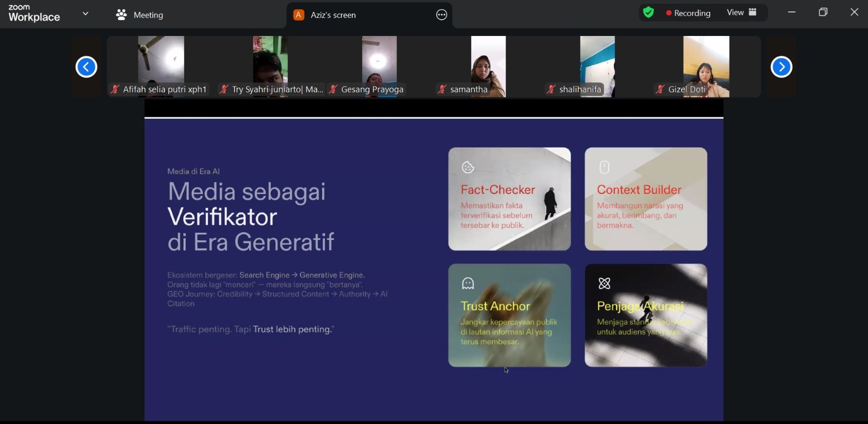Switch to the Meeting tab
The image size is (868, 424).
pos(140,15)
